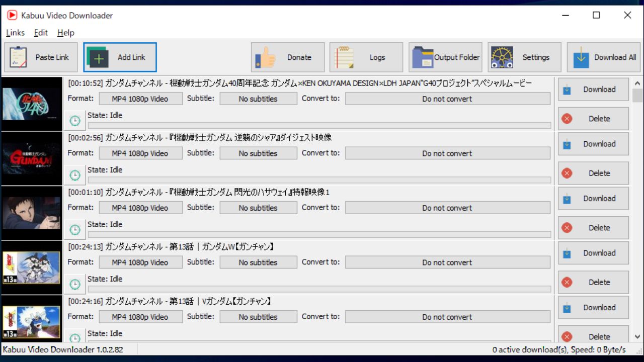Click title text of the G40 project video

(x=300, y=83)
